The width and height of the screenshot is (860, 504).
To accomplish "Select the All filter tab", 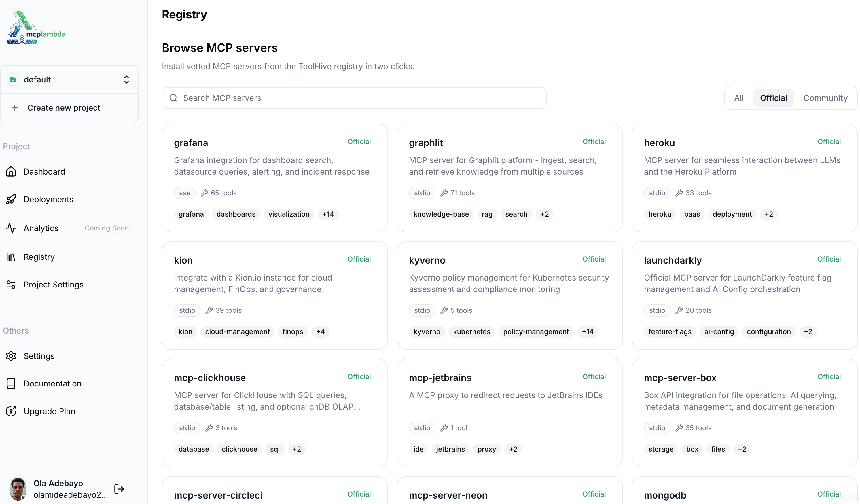I will tap(739, 98).
